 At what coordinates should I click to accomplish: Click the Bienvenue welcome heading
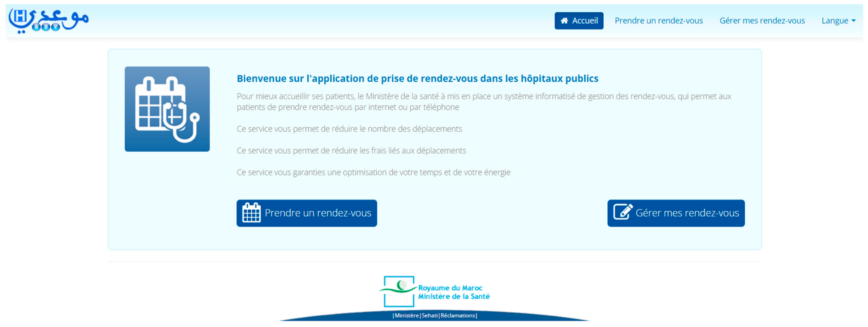417,78
